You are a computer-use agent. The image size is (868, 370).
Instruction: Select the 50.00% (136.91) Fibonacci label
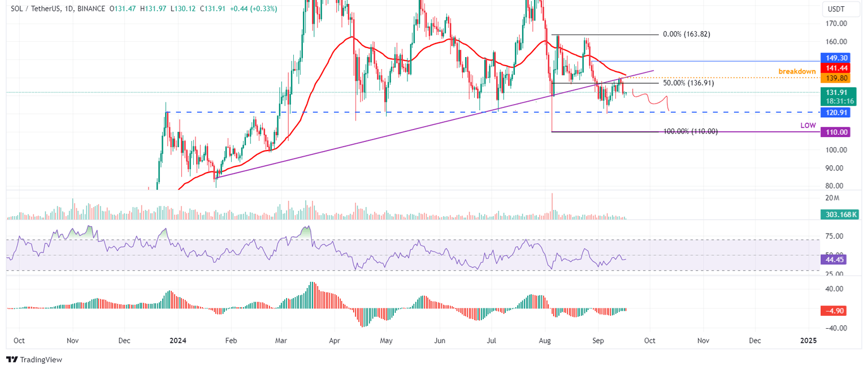(688, 83)
